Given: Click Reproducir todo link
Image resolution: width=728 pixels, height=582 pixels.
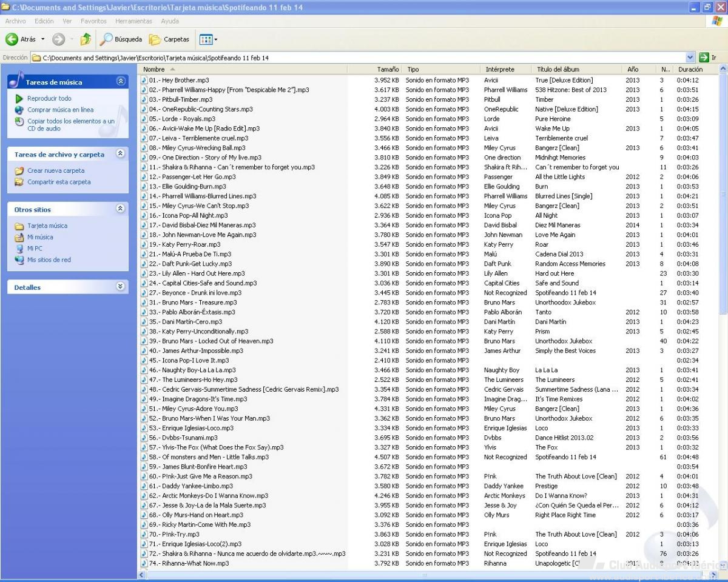Looking at the screenshot, I should pyautogui.click(x=49, y=98).
